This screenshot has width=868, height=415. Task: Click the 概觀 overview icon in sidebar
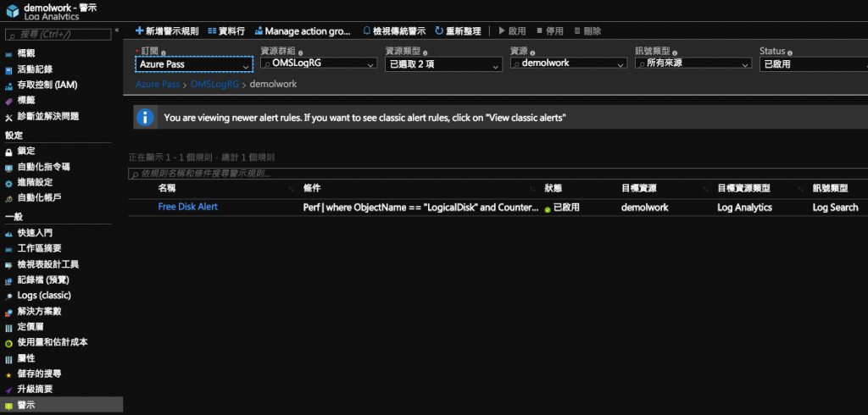(8, 54)
